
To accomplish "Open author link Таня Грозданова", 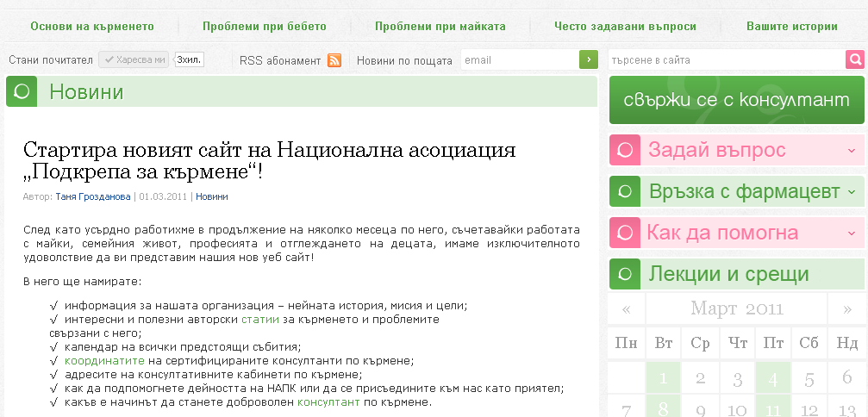I will coord(93,197).
